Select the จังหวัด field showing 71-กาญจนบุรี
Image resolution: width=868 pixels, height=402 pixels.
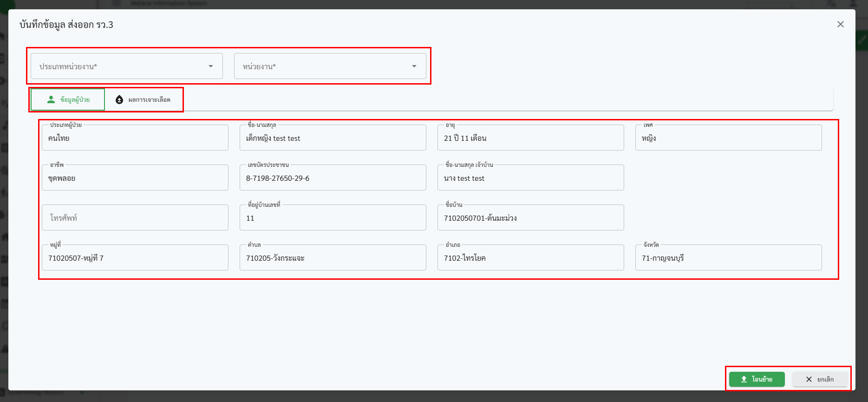click(x=728, y=258)
